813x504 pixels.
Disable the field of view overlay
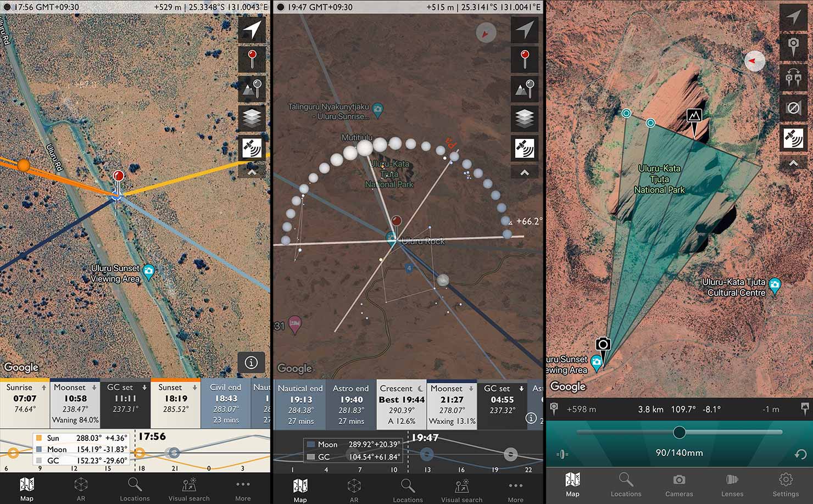click(793, 108)
